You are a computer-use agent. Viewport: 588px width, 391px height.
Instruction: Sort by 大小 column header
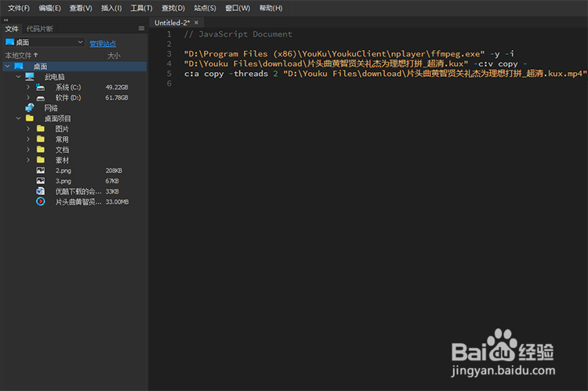(114, 56)
